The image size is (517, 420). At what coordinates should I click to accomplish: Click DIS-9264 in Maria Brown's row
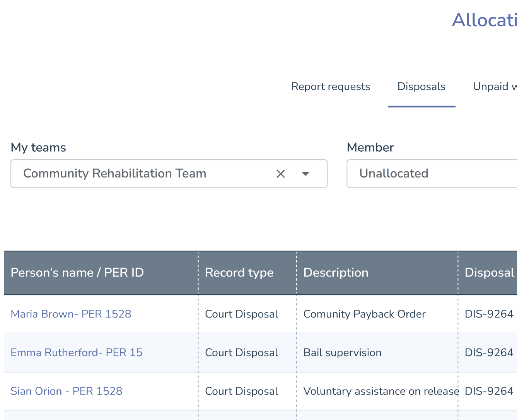(489, 314)
